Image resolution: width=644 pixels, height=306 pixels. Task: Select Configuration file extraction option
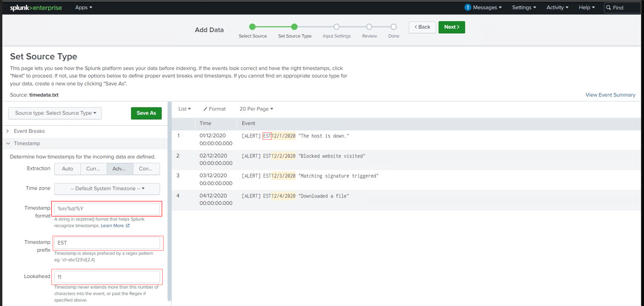pos(146,169)
